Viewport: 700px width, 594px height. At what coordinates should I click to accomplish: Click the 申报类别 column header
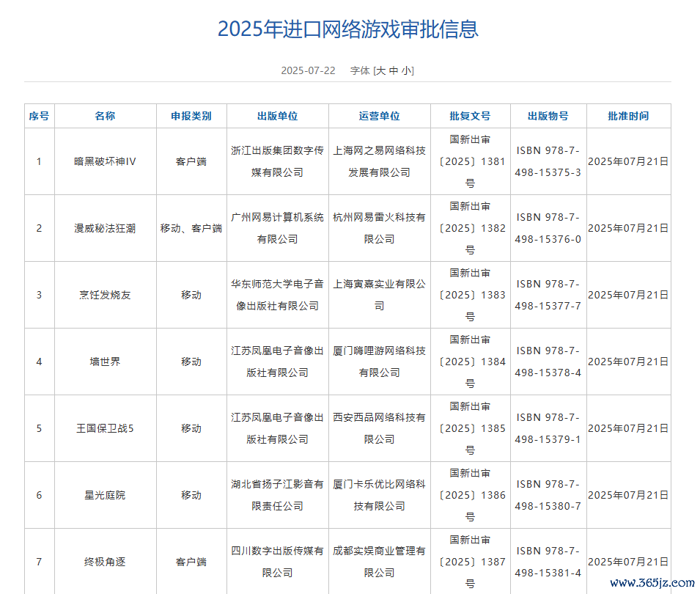(x=191, y=116)
